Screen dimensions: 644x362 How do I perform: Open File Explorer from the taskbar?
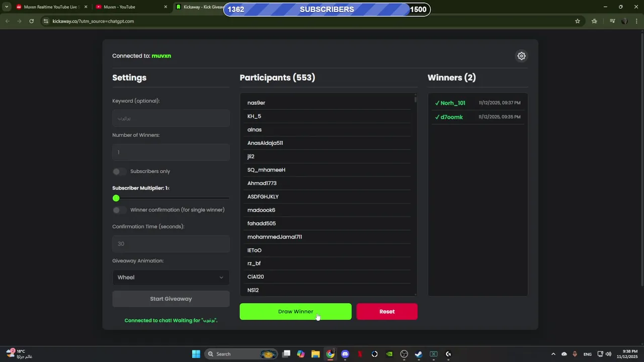point(315,354)
